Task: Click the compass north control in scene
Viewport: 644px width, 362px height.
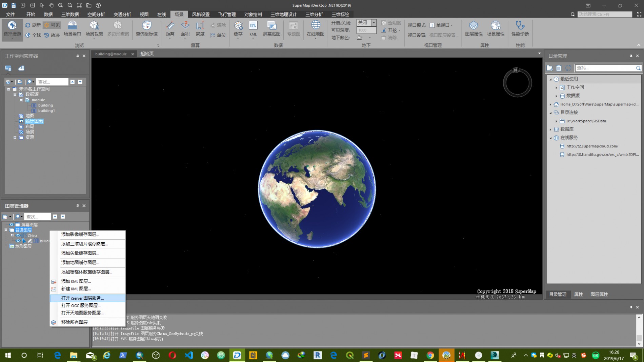Action: pos(516,70)
